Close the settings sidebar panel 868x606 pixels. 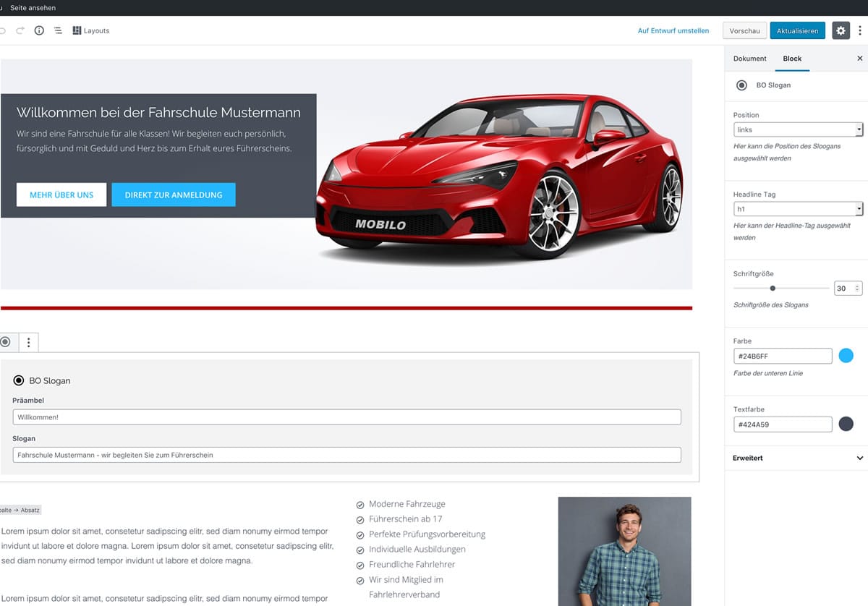tap(859, 59)
